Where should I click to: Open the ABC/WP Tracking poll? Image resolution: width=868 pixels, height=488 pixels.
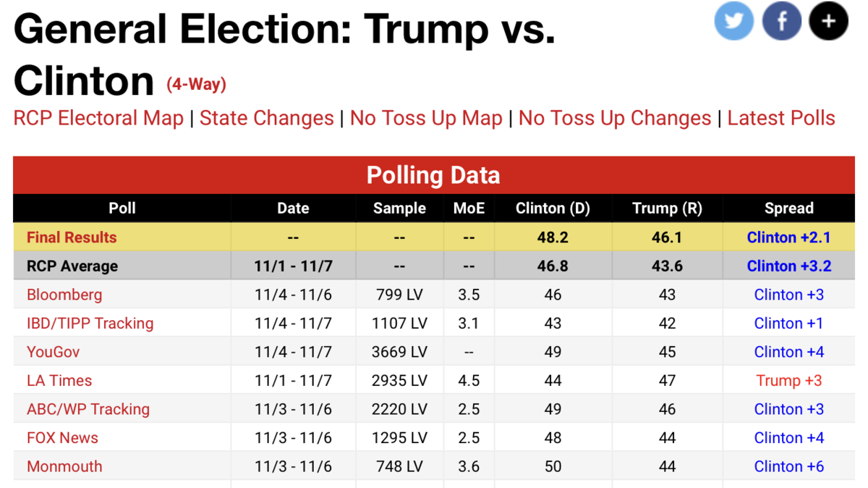pos(88,409)
